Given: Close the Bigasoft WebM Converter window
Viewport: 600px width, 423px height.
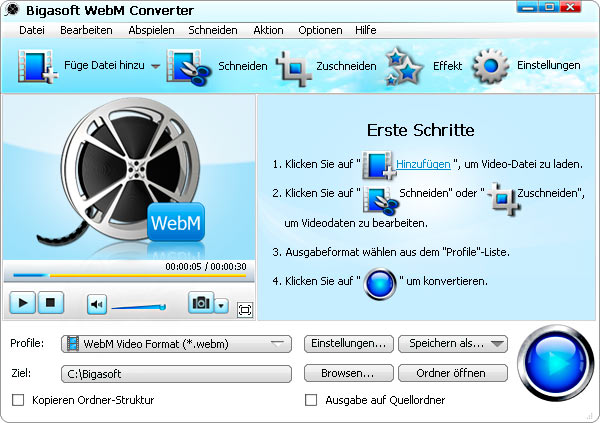Looking at the screenshot, I should [571, 7].
